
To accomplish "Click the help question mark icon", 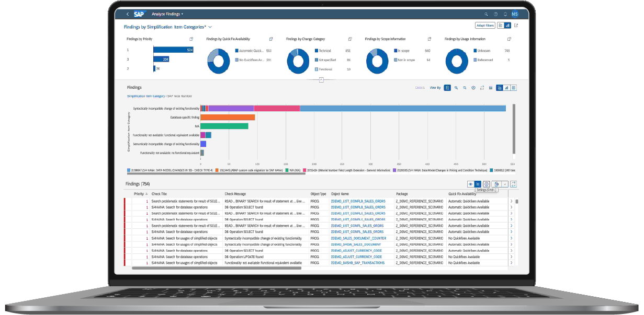I will click(x=495, y=14).
